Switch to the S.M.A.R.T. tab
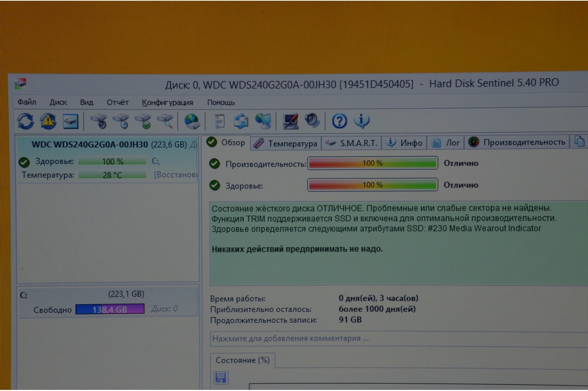 (x=352, y=143)
